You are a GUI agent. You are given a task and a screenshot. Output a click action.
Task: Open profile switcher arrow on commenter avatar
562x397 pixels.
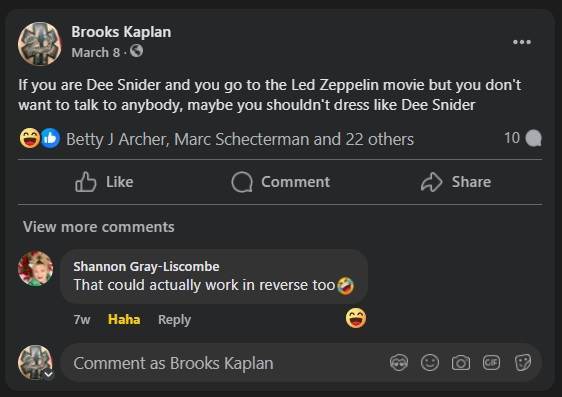tap(49, 374)
